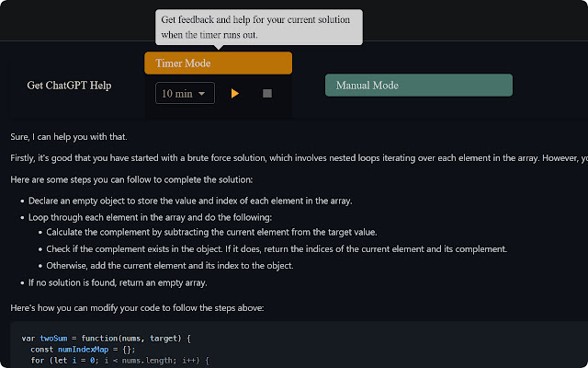The image size is (588, 368).
Task: Click the 'Here are some steps' line
Action: pos(131,179)
